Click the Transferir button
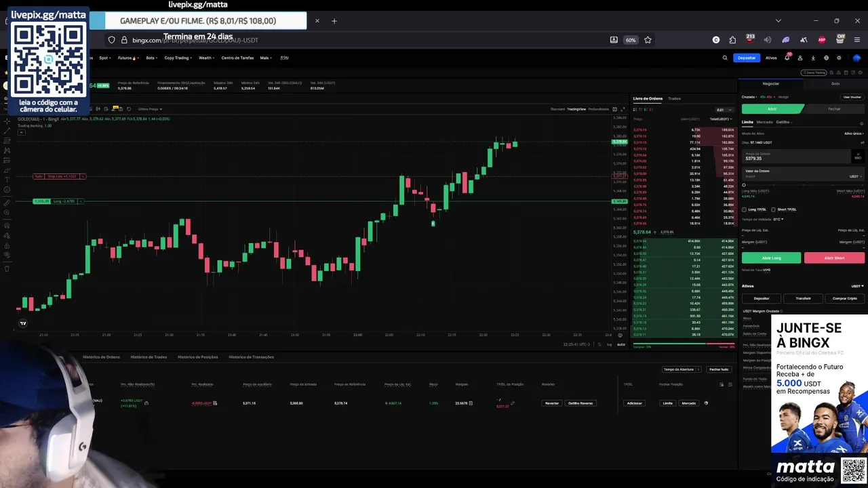The height and width of the screenshot is (488, 868). 803,298
